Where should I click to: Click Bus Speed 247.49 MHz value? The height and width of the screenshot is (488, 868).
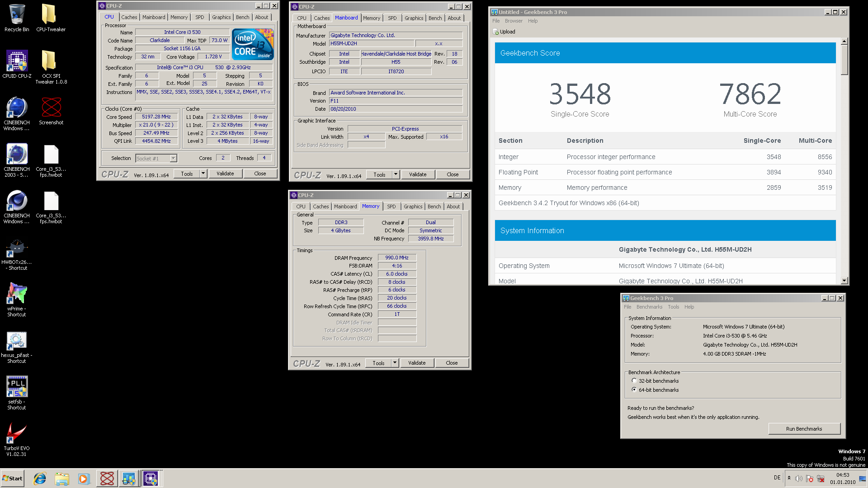[x=156, y=133]
